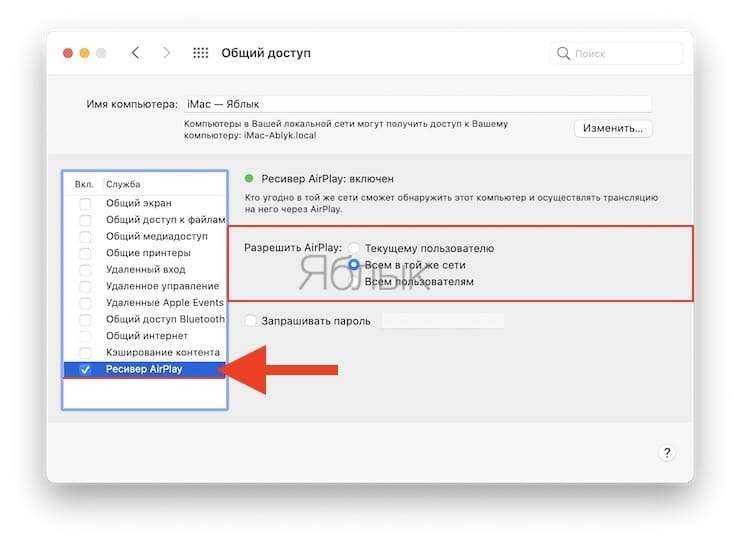Image resolution: width=740 pixels, height=544 pixels.
Task: Enable the Кэширование контента checkbox
Action: pos(85,352)
